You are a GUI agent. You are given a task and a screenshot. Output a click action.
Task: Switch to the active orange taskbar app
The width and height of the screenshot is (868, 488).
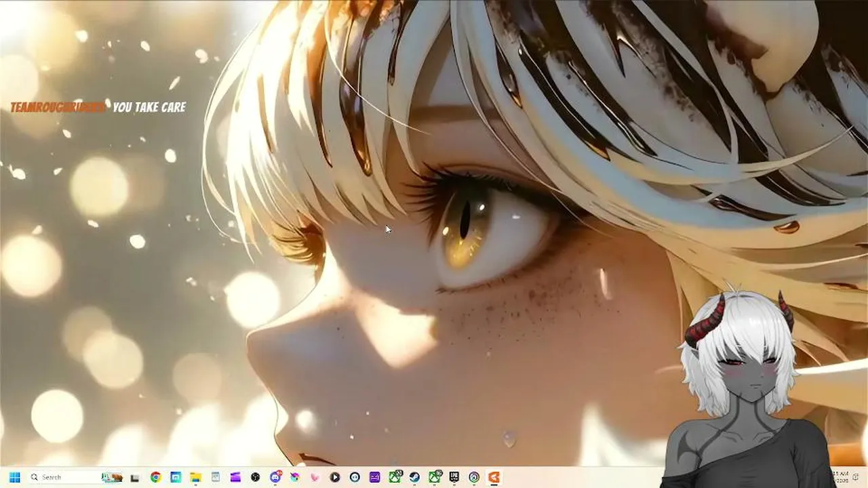[x=494, y=477]
